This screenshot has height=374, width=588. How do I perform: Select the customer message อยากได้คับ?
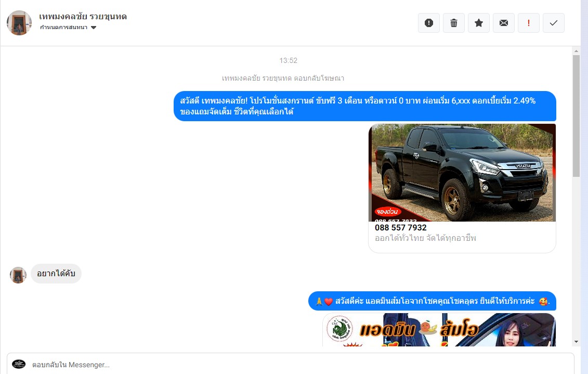tap(56, 274)
